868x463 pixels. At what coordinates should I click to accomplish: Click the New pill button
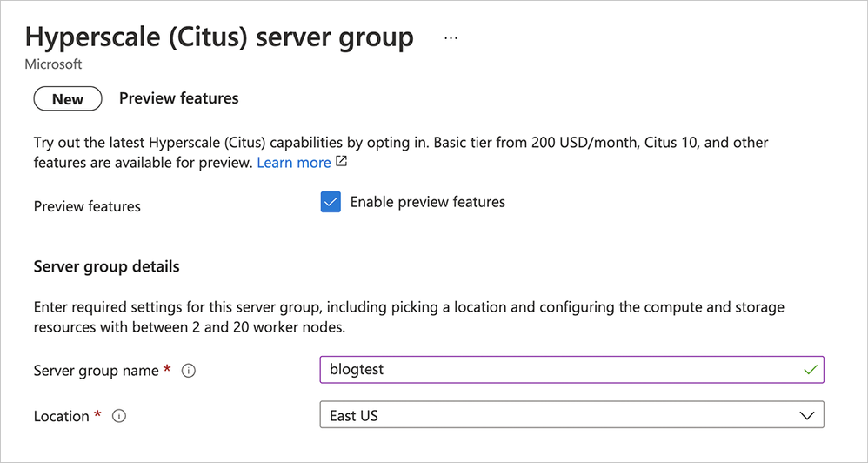pos(68,99)
